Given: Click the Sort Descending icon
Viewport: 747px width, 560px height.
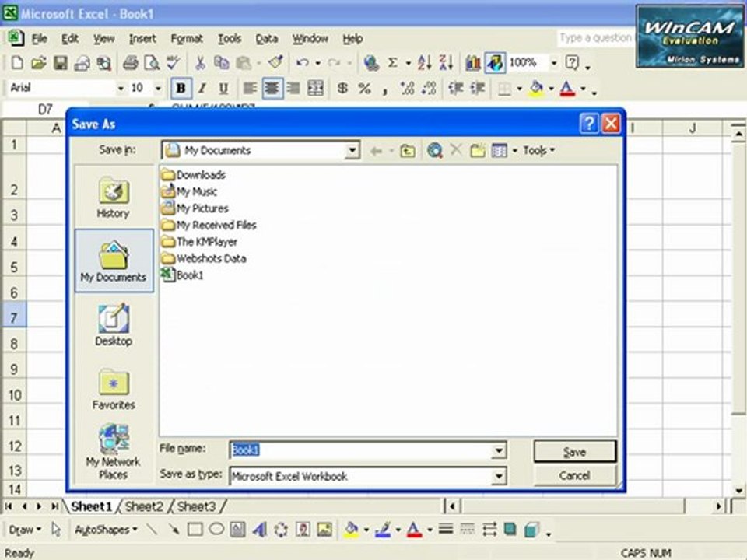Looking at the screenshot, I should [446, 62].
